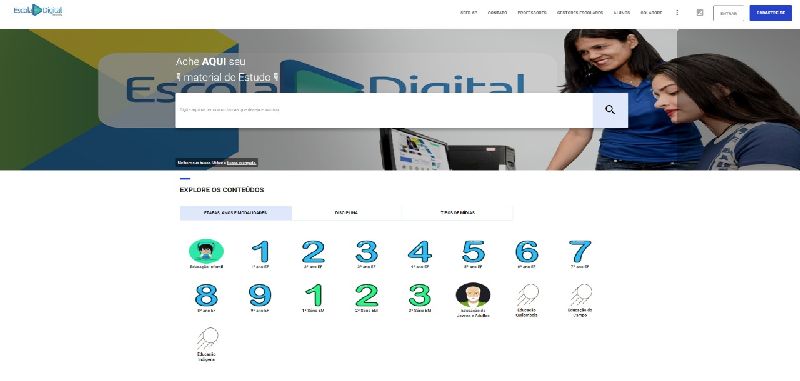The height and width of the screenshot is (381, 800).
Task: Open Educação de Jovens e Adultos icon
Action: (x=472, y=295)
